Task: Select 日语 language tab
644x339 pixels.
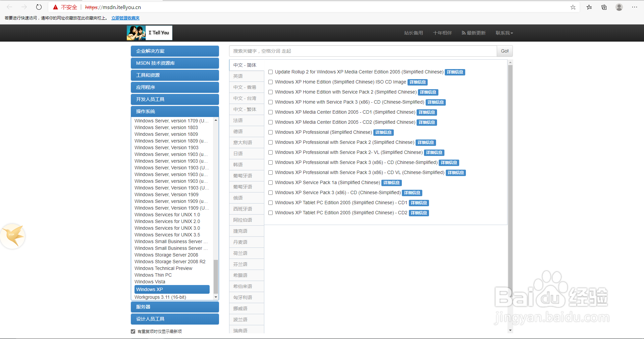Action: 247,154
